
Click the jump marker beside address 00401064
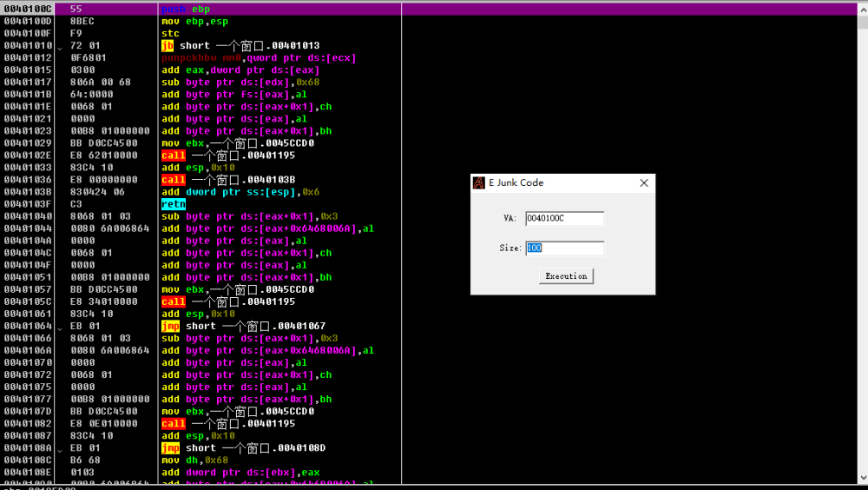59,328
